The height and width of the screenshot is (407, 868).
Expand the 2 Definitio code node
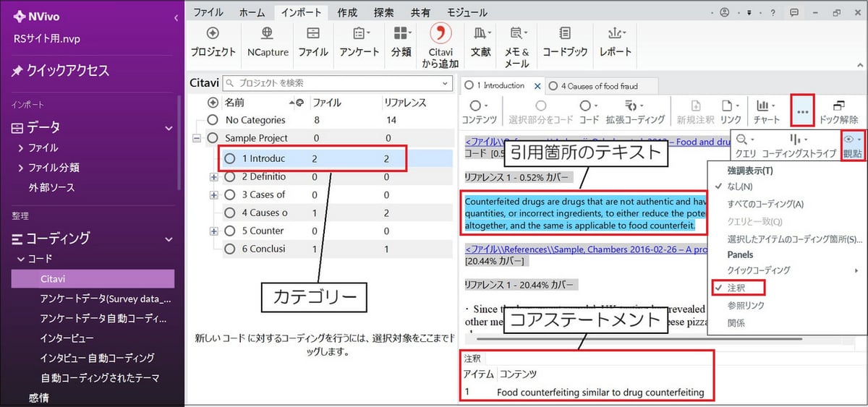pyautogui.click(x=213, y=176)
